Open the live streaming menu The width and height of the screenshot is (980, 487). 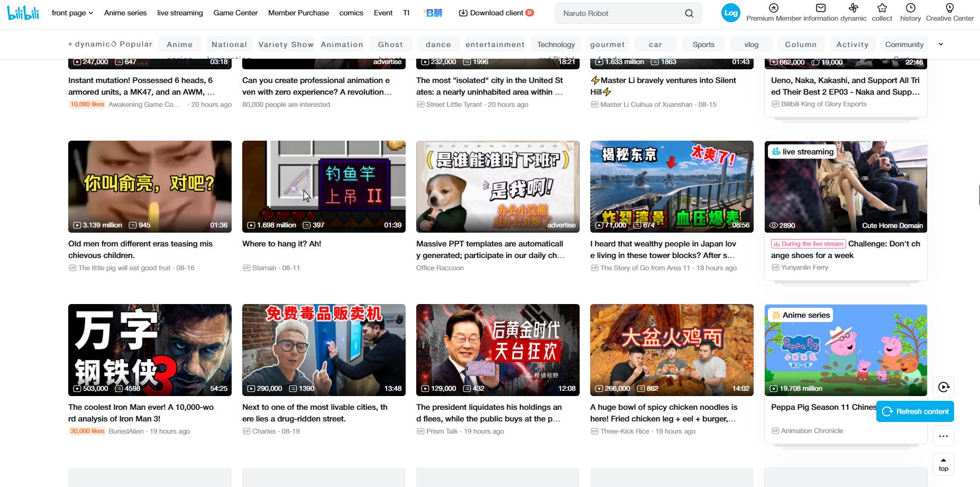click(180, 13)
